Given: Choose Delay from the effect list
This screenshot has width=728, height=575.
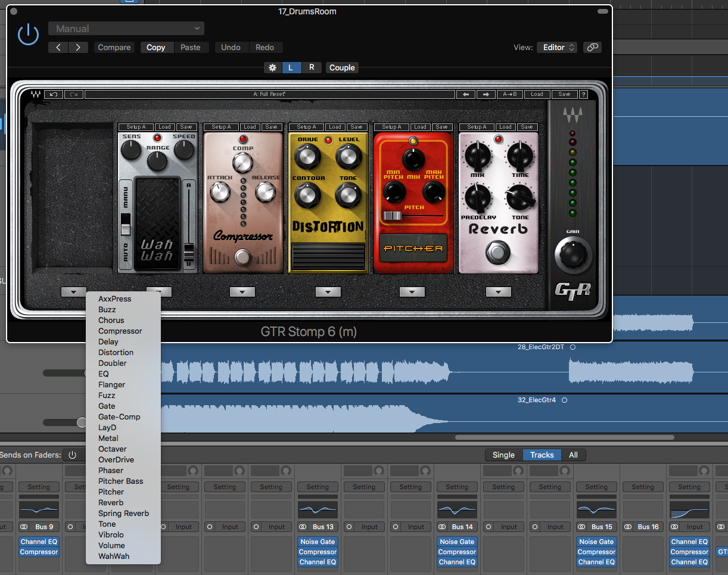Looking at the screenshot, I should tap(108, 341).
